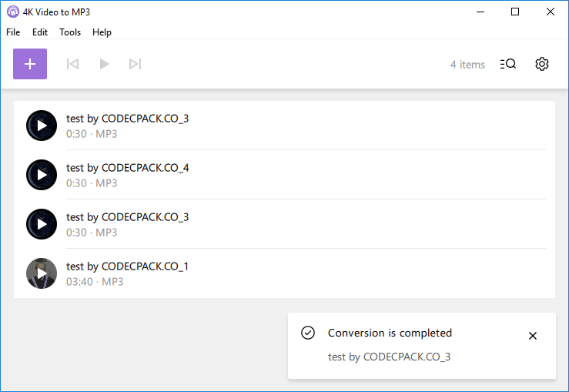569x392 pixels.
Task: Close the 4K Video to MP3 window
Action: 550,12
